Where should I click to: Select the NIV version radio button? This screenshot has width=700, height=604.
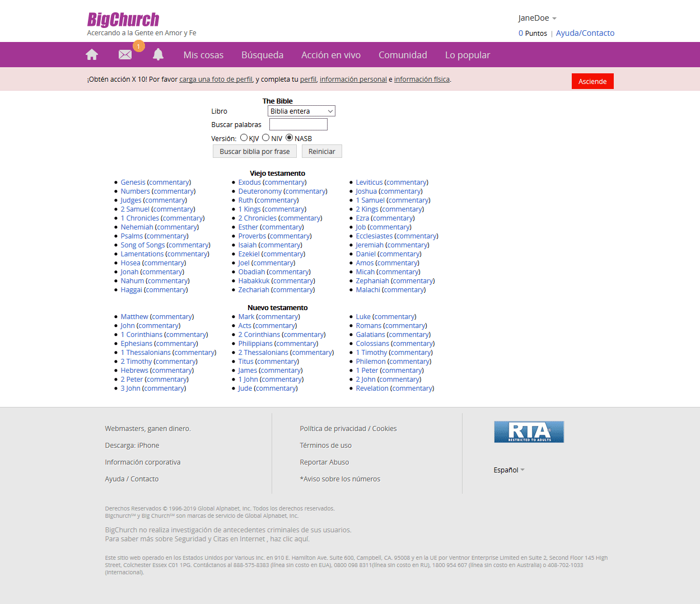coord(266,138)
